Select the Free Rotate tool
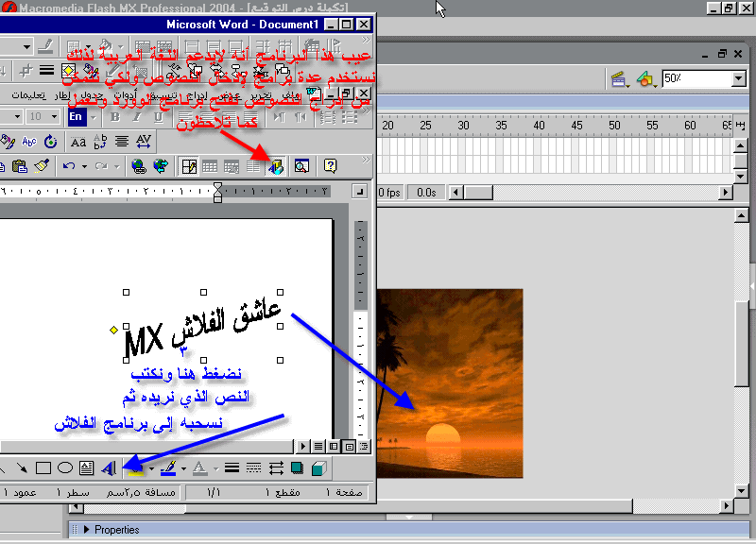Image resolution: width=756 pixels, height=544 pixels. (51, 142)
